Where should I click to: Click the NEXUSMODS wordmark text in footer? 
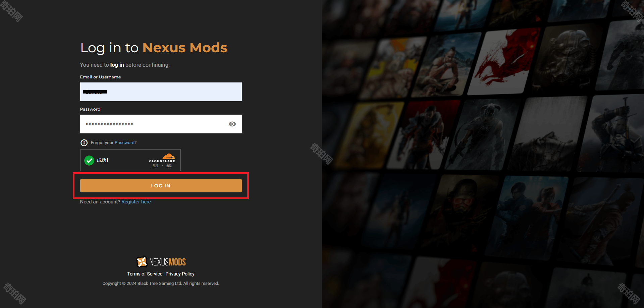coord(167,262)
